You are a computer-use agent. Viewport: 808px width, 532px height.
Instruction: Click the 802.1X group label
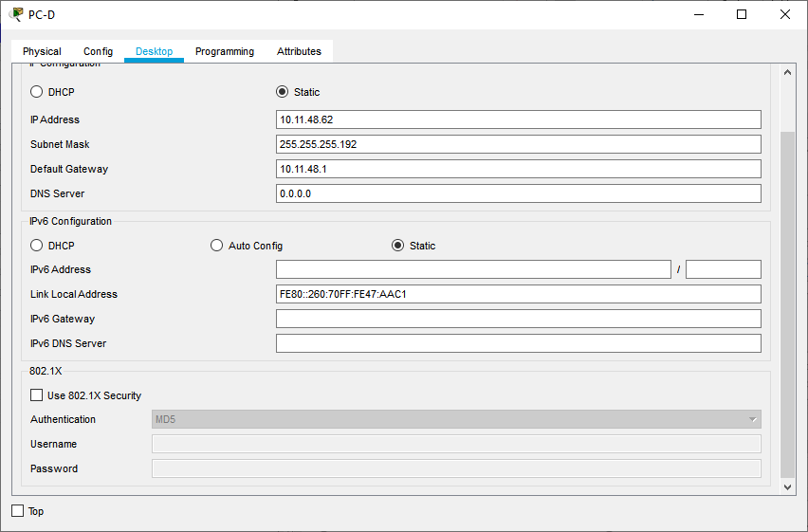(x=46, y=371)
